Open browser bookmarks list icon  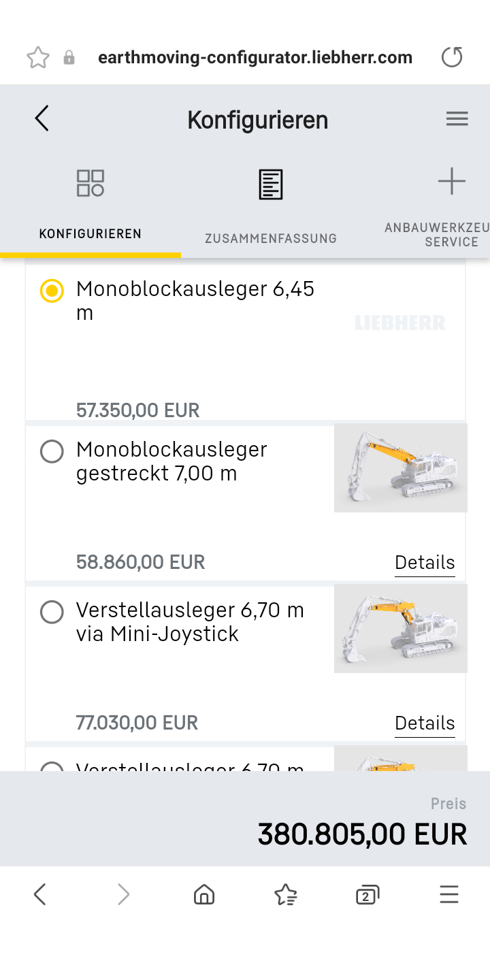click(286, 894)
